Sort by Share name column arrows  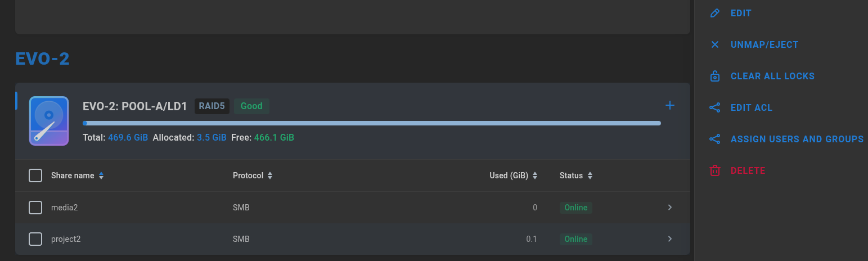click(x=101, y=175)
